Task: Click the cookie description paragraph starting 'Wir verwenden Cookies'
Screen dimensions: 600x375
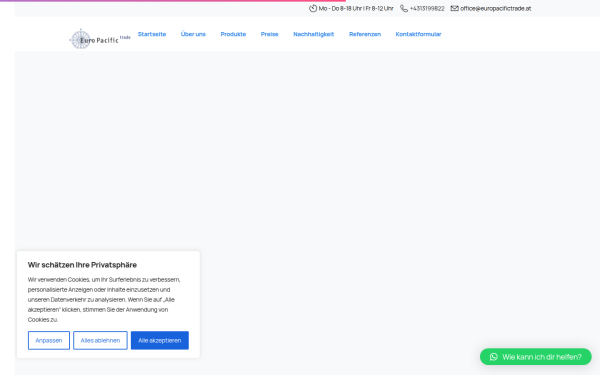Action: coord(104,300)
